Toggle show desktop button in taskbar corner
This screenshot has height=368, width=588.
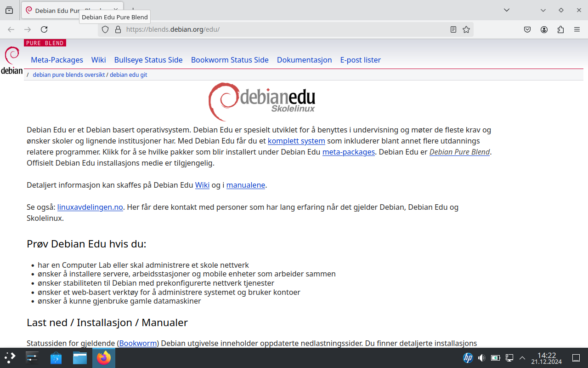tap(576, 358)
